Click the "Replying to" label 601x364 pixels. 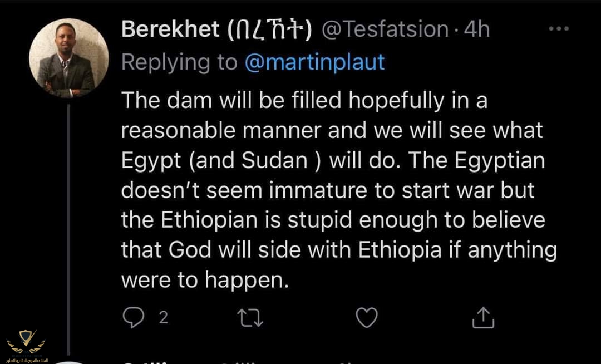pyautogui.click(x=179, y=62)
